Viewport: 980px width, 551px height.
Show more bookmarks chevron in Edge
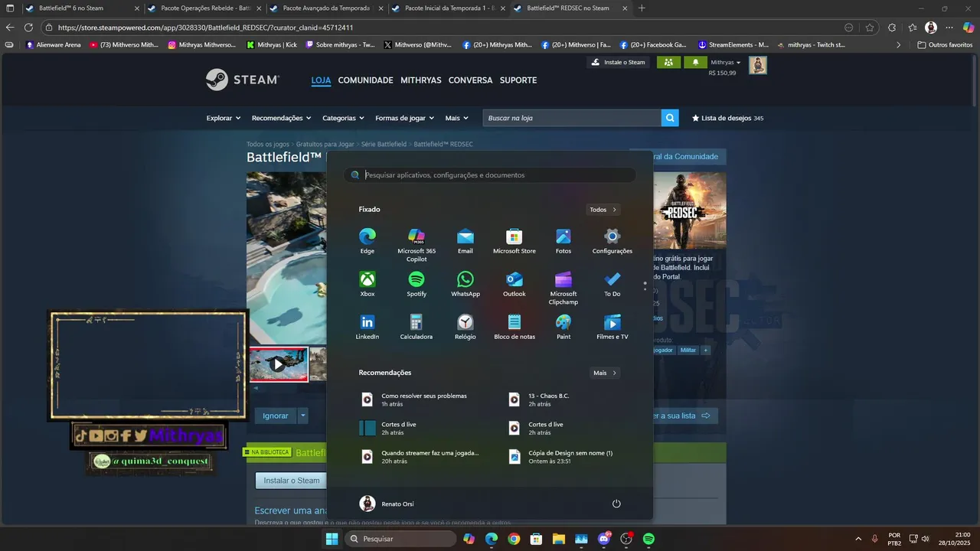coord(899,44)
